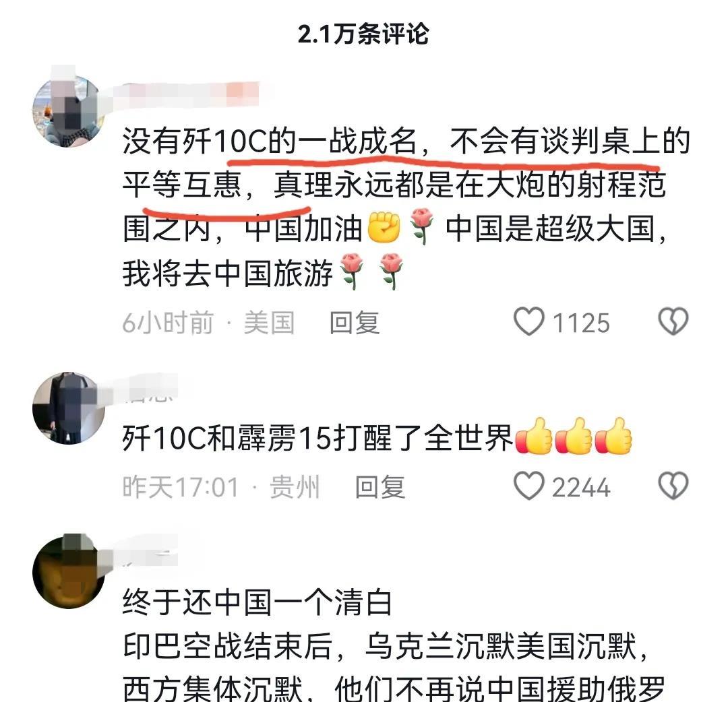Open first commenter's avatar
728x702 pixels.
click(x=69, y=111)
